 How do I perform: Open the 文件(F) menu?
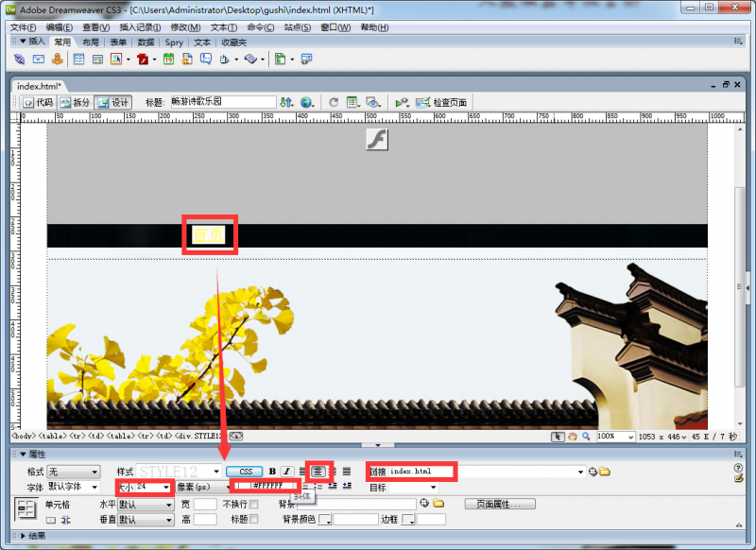coord(23,27)
